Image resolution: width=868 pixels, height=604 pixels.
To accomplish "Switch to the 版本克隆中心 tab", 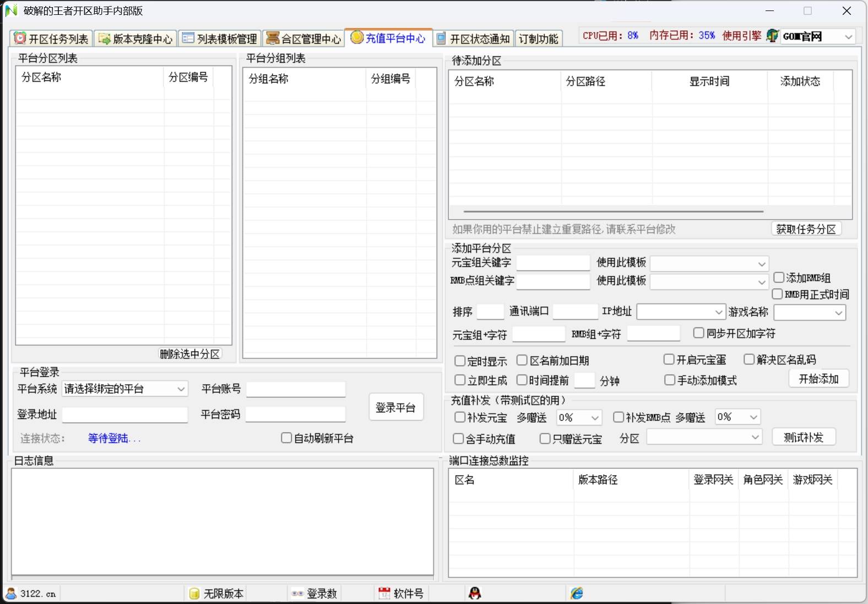I will tap(135, 39).
